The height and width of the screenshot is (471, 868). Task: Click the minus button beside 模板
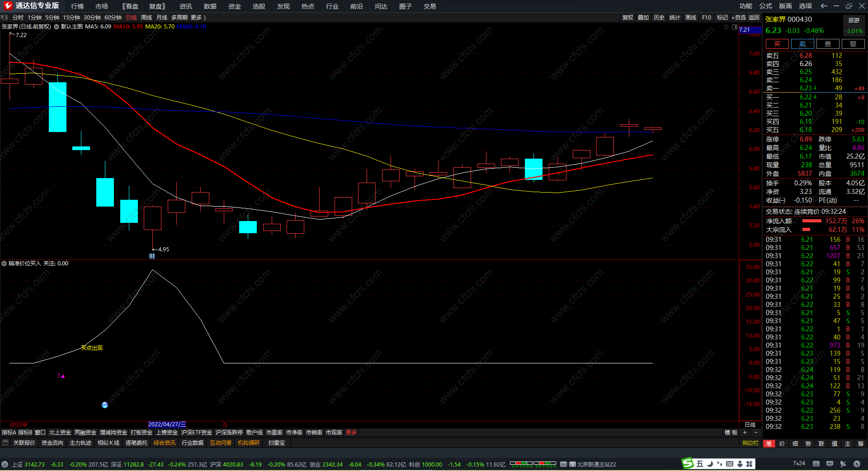[755, 433]
